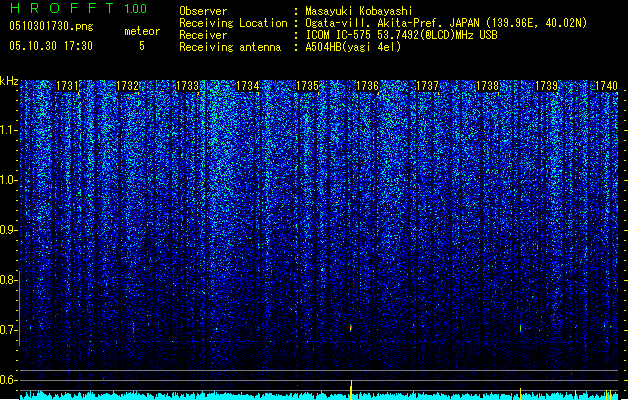Click the red meteor echo near 1736
Screen dimensions: 629x400
tap(351, 328)
